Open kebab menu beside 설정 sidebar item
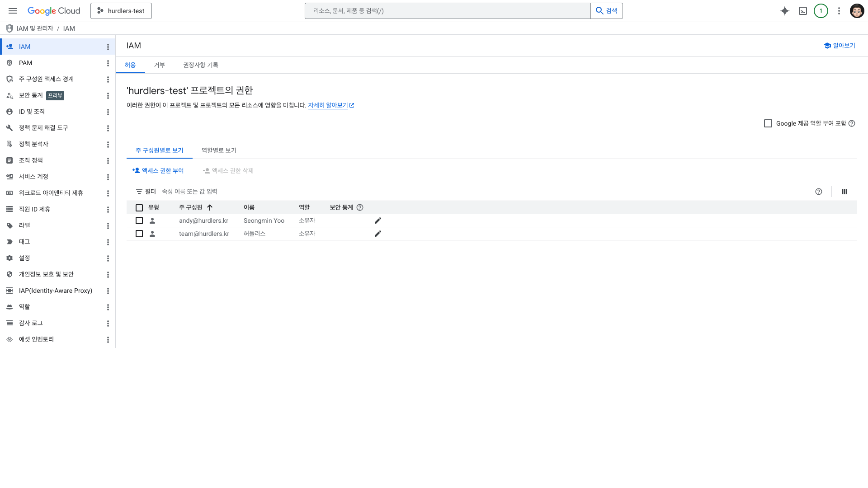Screen dimensions: 868x488 click(x=108, y=258)
